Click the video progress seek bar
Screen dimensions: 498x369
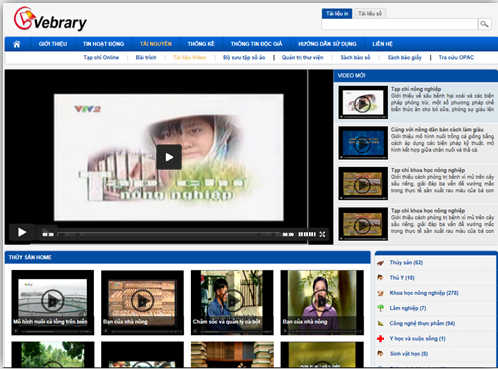click(168, 235)
